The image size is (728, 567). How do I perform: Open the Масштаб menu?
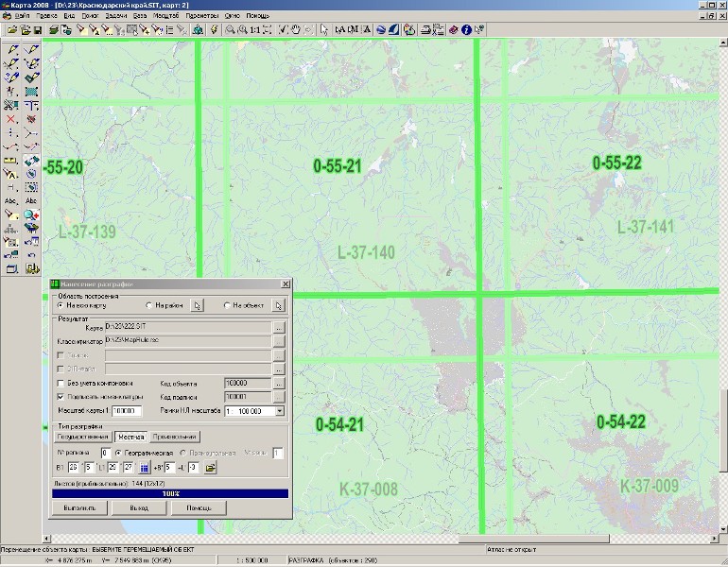(165, 17)
